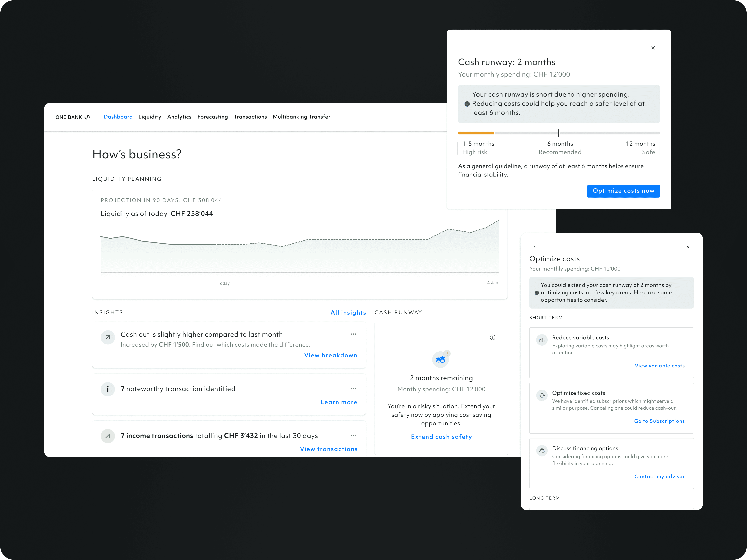This screenshot has width=747, height=560.
Task: Select the Transactions tab
Action: 250,117
